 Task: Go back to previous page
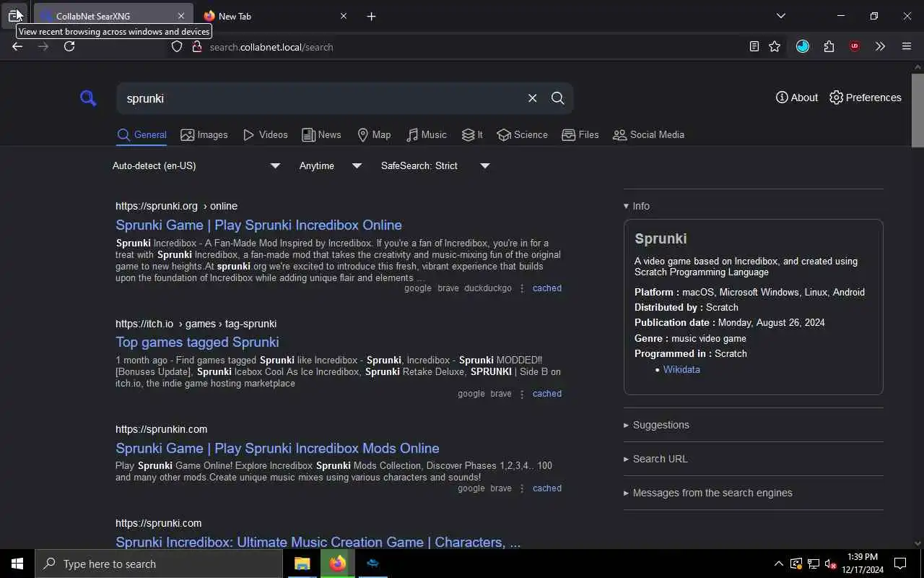coord(17,46)
